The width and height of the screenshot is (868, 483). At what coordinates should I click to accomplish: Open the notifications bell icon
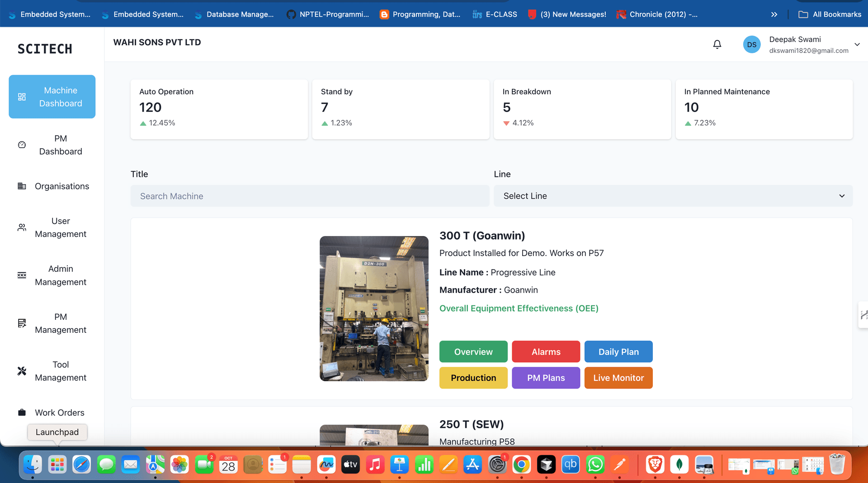click(717, 44)
